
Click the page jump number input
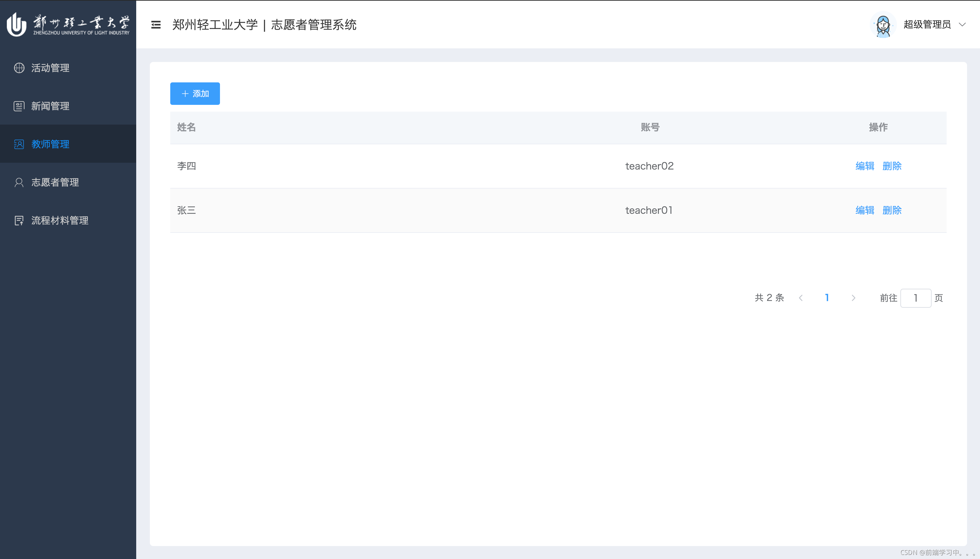(916, 298)
